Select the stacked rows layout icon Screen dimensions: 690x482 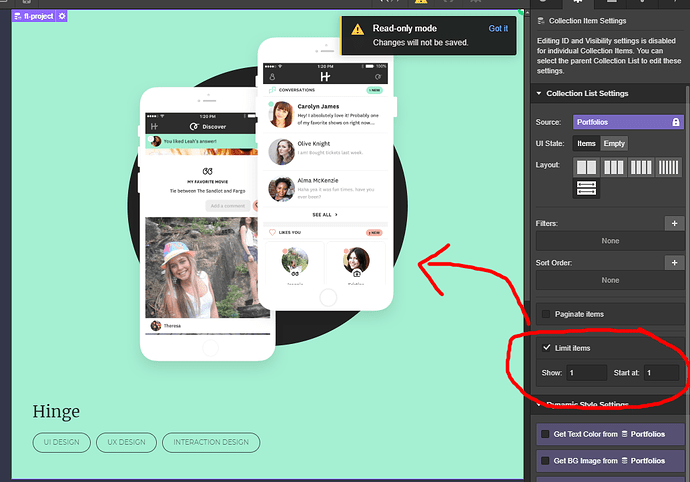click(x=586, y=188)
